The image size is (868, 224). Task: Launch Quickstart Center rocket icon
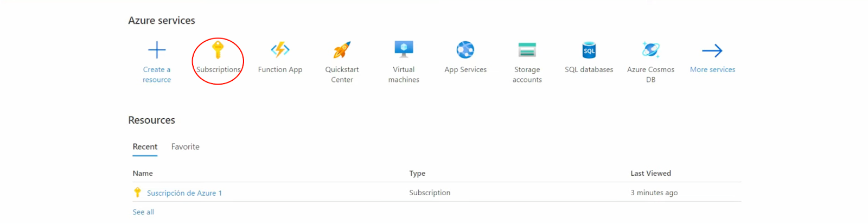pyautogui.click(x=342, y=50)
